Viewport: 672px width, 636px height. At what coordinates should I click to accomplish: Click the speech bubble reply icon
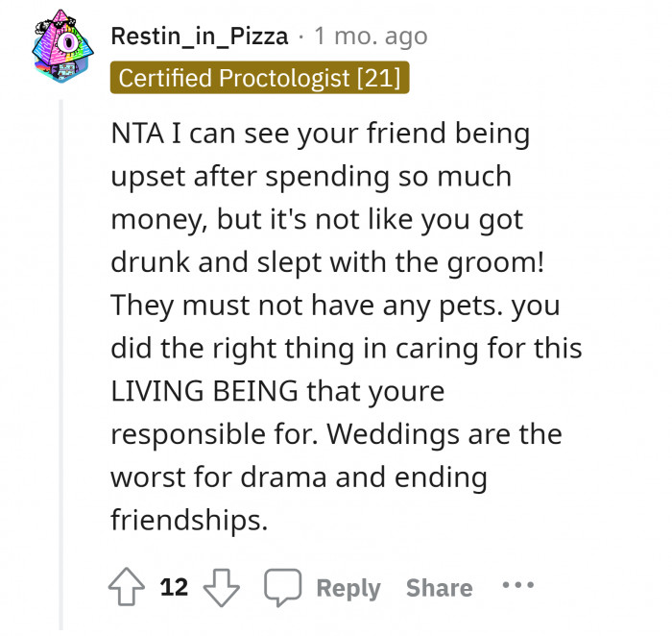[x=282, y=586]
